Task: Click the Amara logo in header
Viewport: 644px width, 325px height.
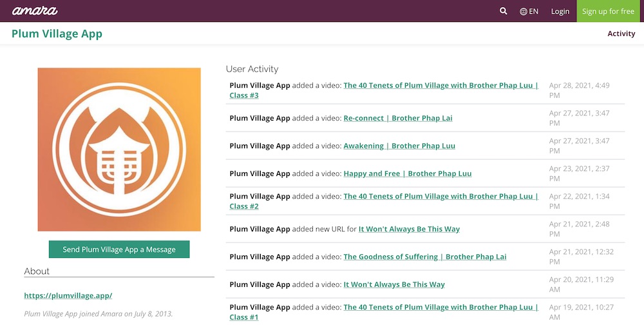Action: [35, 11]
